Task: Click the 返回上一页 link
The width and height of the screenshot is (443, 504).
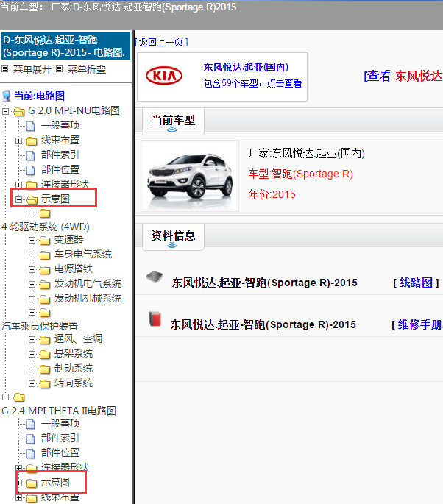Action: point(161,42)
